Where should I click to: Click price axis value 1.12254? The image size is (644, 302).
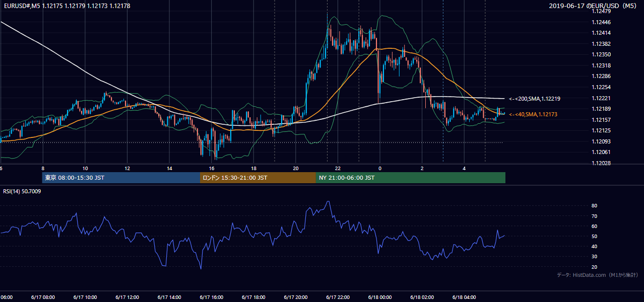[x=601, y=87]
